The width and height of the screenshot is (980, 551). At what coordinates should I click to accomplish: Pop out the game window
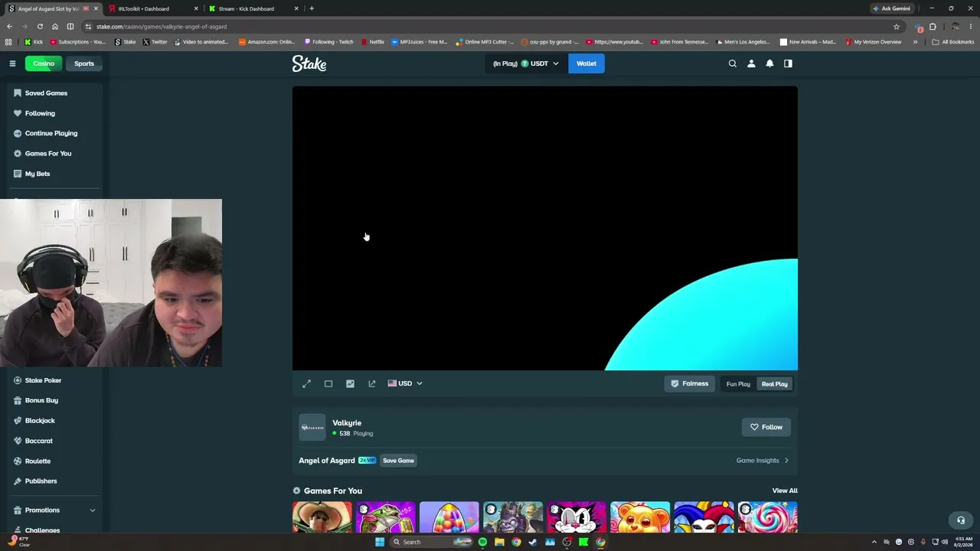(x=372, y=383)
